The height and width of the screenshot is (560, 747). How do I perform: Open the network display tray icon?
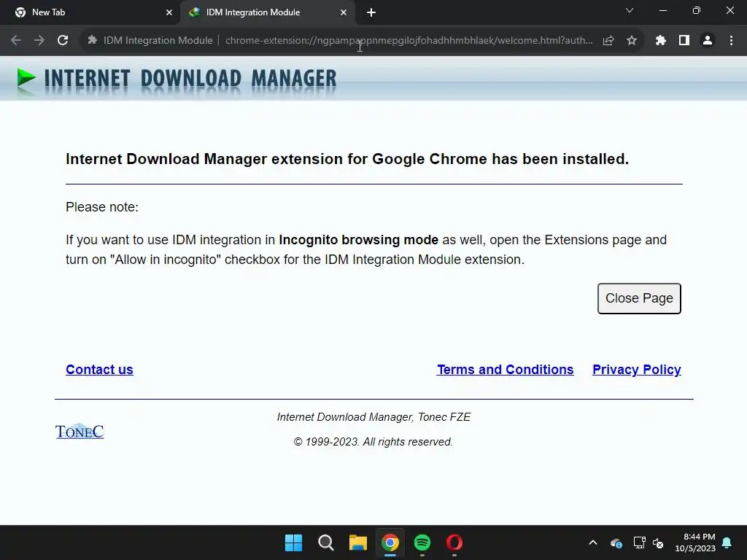click(x=639, y=542)
